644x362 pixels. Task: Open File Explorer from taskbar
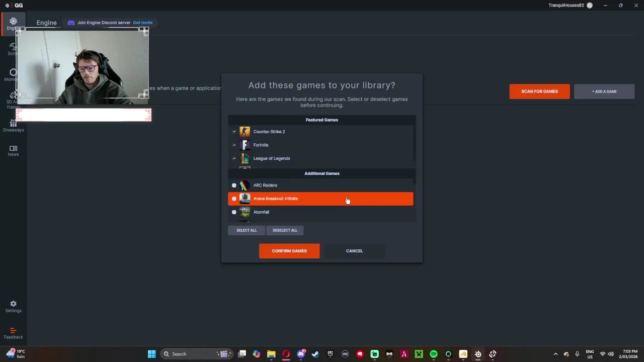pyautogui.click(x=271, y=354)
